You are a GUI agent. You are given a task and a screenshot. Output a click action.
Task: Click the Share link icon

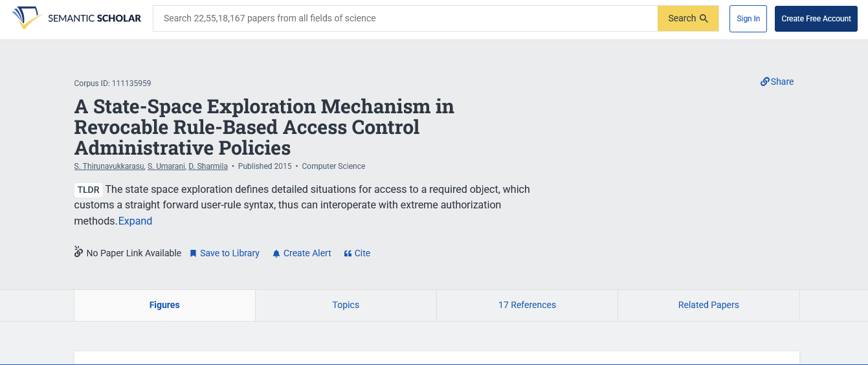pyautogui.click(x=764, y=82)
